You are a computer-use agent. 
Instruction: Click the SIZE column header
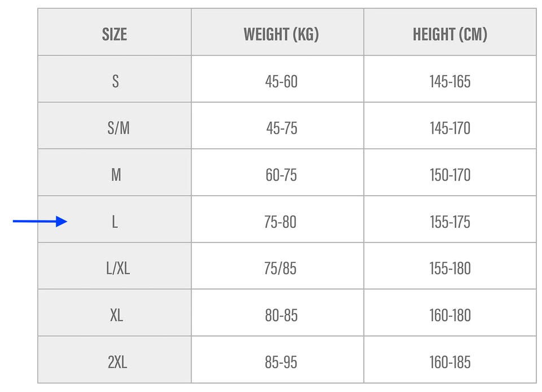[x=115, y=34]
